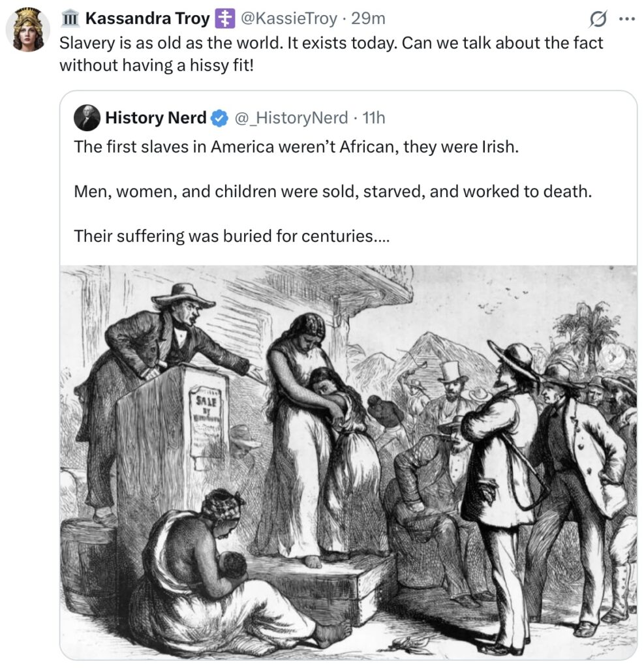
Task: Click the purple orthodox cross badge
Action: point(224,18)
